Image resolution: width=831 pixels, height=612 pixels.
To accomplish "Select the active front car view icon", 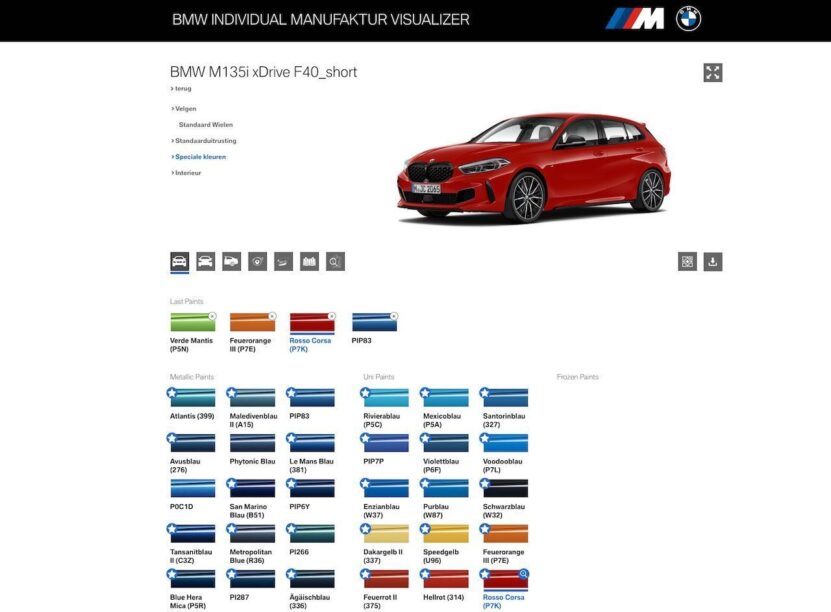I will coord(179,261).
